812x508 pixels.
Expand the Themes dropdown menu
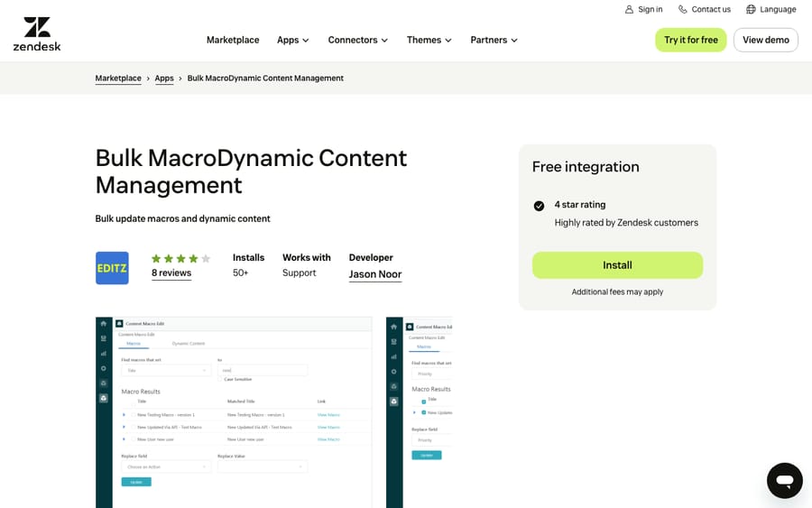point(429,40)
